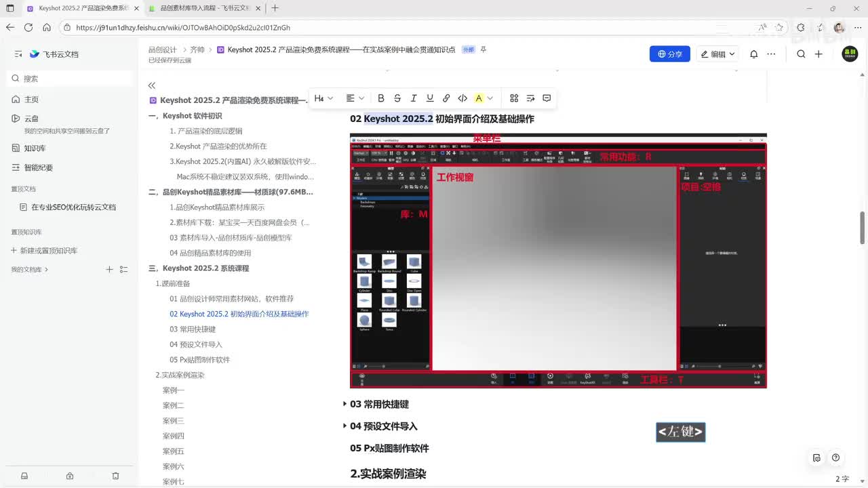This screenshot has height=488, width=868.
Task: Click the pin icon next to document title
Action: pos(484,49)
